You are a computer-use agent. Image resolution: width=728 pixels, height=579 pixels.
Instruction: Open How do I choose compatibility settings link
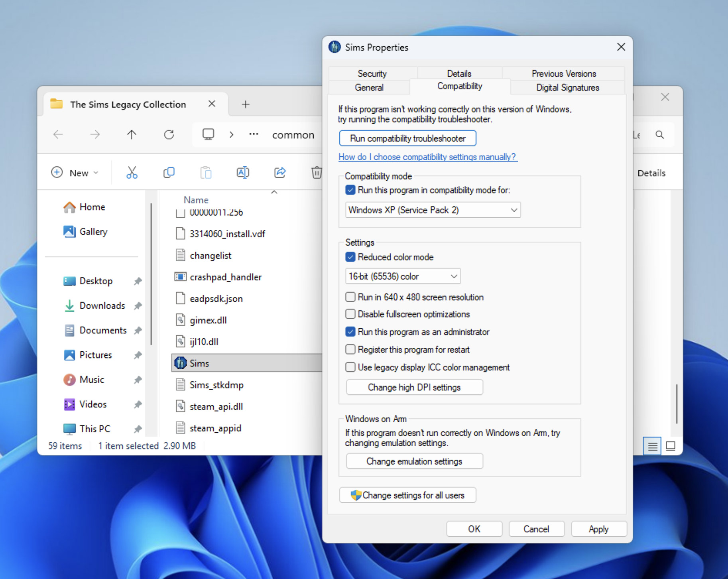tap(427, 157)
